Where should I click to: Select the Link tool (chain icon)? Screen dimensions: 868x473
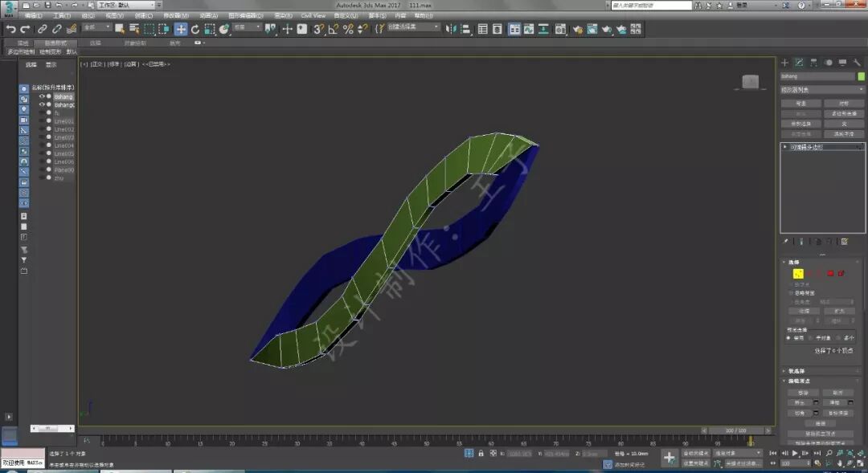tap(42, 30)
